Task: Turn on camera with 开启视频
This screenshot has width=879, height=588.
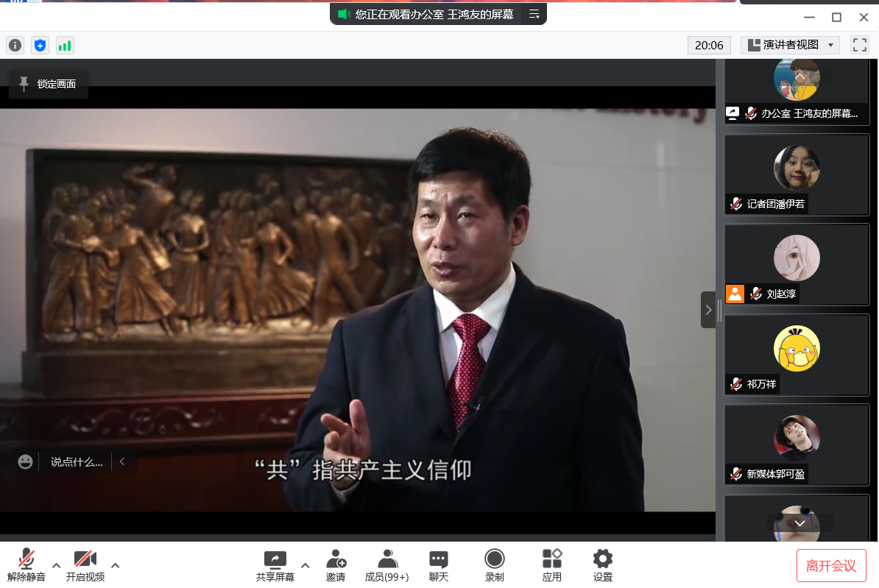Action: click(x=85, y=565)
